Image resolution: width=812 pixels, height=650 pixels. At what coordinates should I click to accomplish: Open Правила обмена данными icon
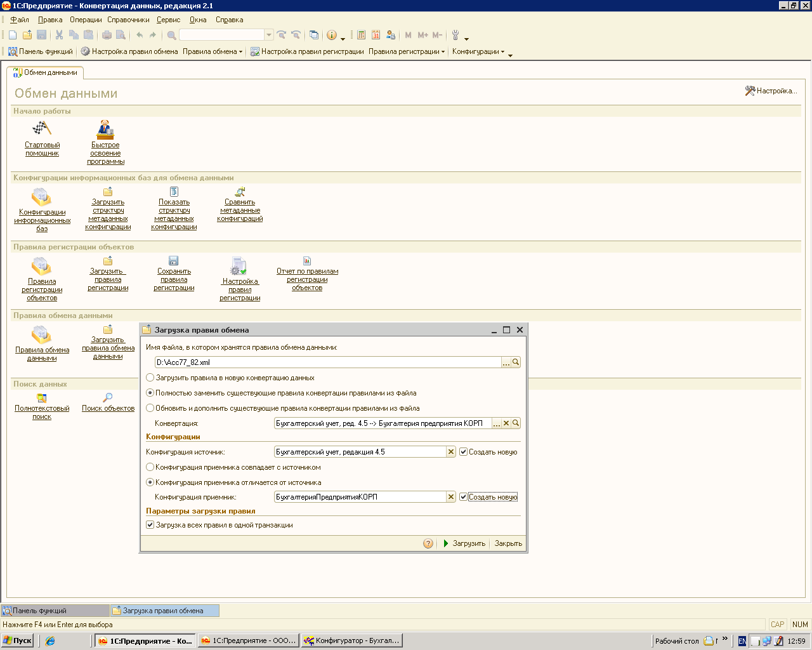click(41, 334)
